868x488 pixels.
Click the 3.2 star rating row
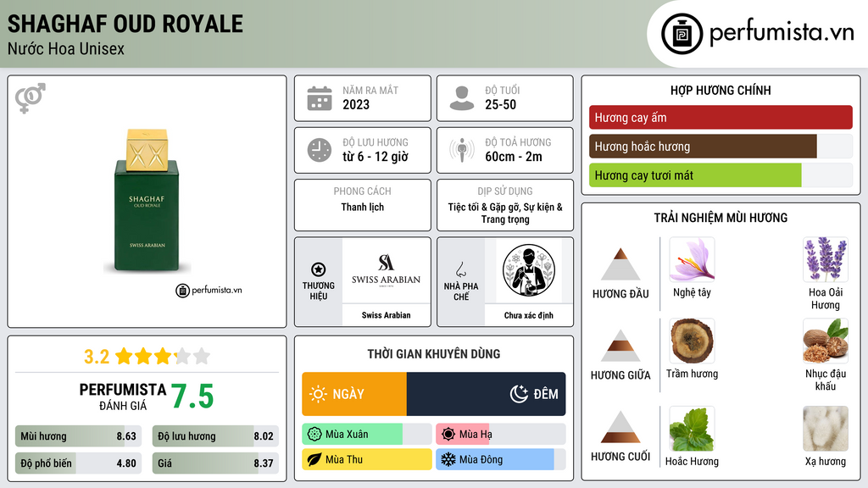coord(147,357)
